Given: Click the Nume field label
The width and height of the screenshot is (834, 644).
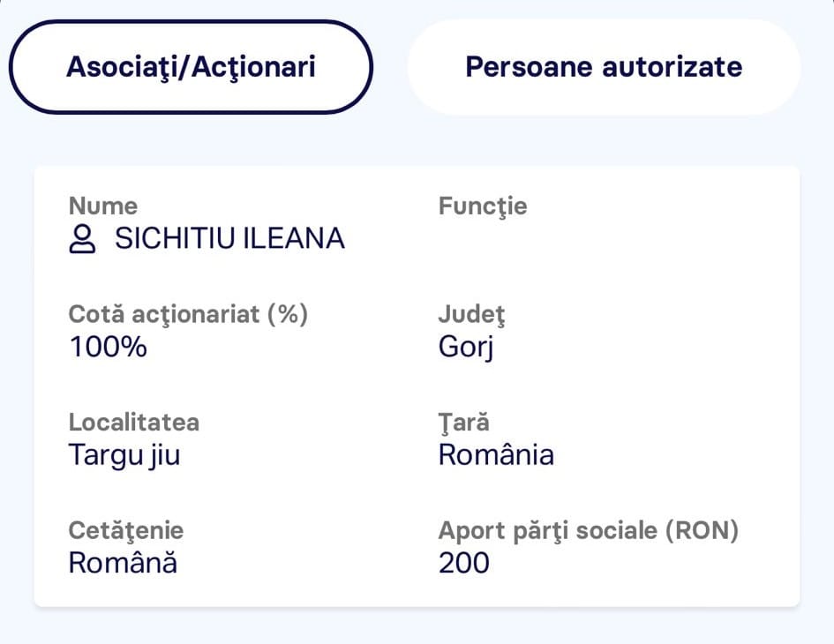Looking at the screenshot, I should (103, 206).
